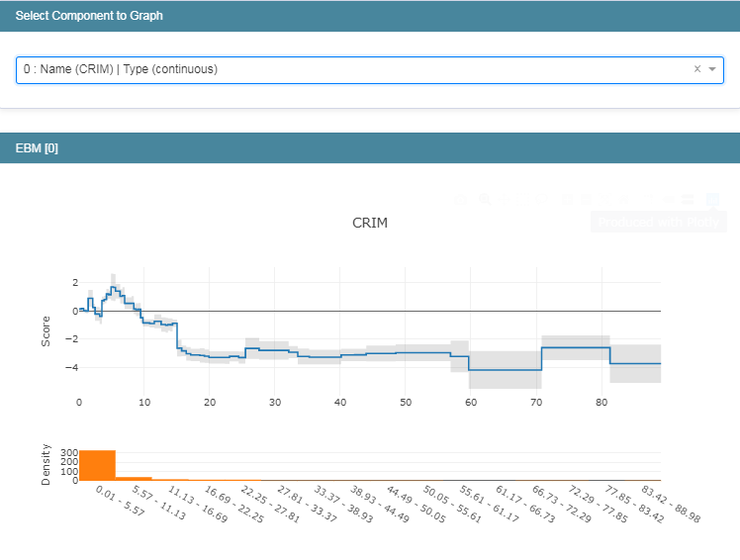Click the Autoscale icon in the modebar
Viewport: 740px width, 560px height.
point(605,199)
